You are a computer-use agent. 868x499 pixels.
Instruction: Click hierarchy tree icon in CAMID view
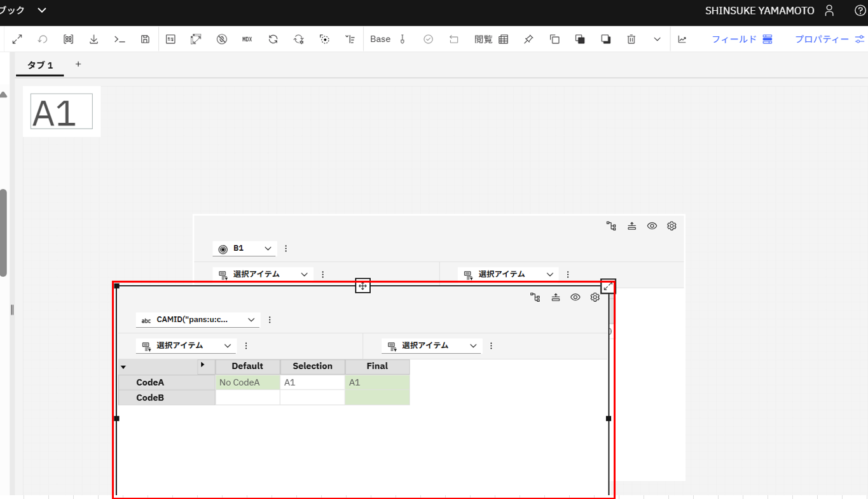click(x=535, y=297)
